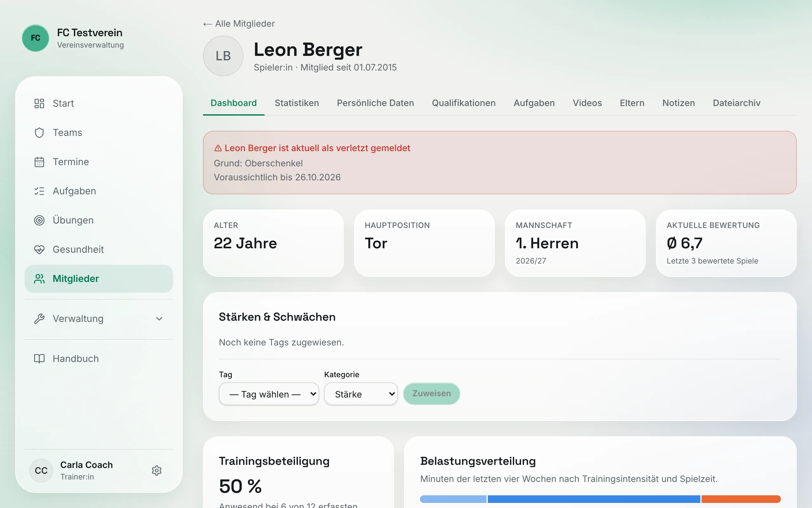Click the FC club logo avatar

click(x=36, y=38)
